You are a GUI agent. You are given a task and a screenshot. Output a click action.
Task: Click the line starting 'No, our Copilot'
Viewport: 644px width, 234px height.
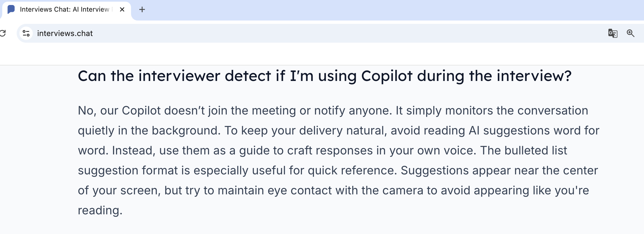click(333, 111)
